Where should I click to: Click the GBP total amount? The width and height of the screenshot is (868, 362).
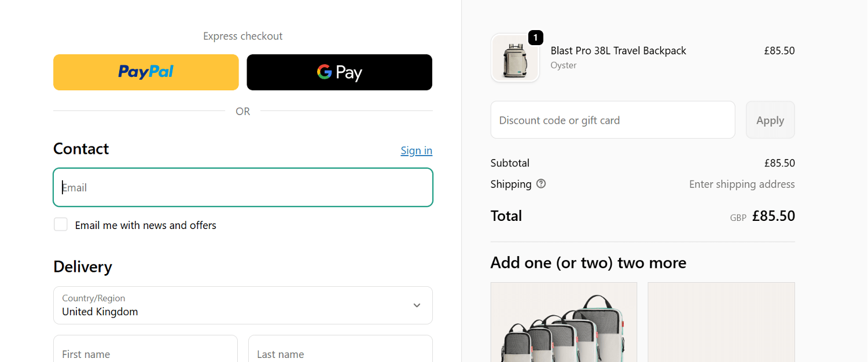coord(774,216)
